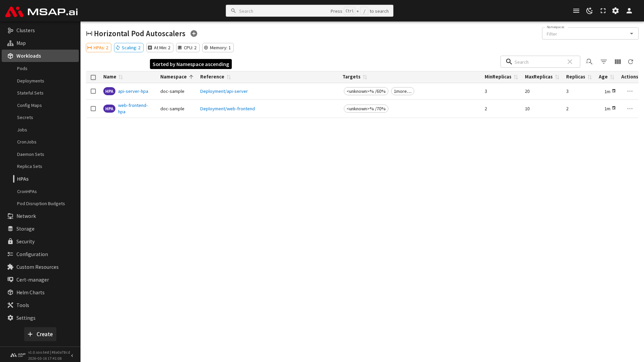The width and height of the screenshot is (644, 362).
Task: Open Deployment/api-server reference link
Action: tap(224, 91)
